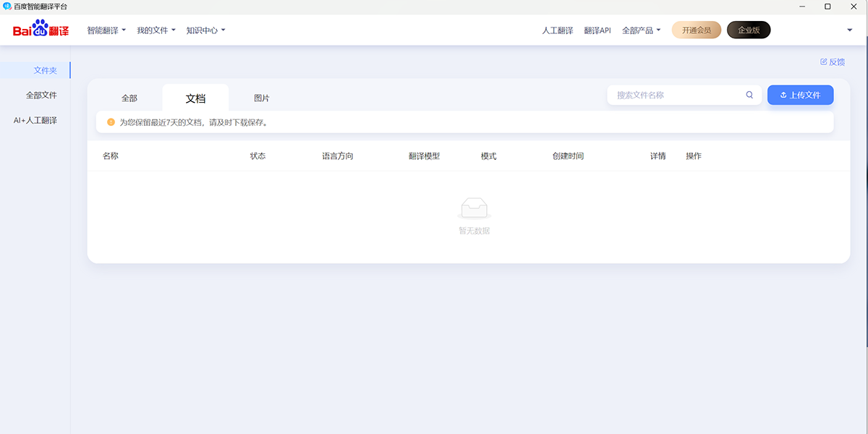Open the 我的文件 dropdown menu
The height and width of the screenshot is (434, 868).
pyautogui.click(x=156, y=30)
